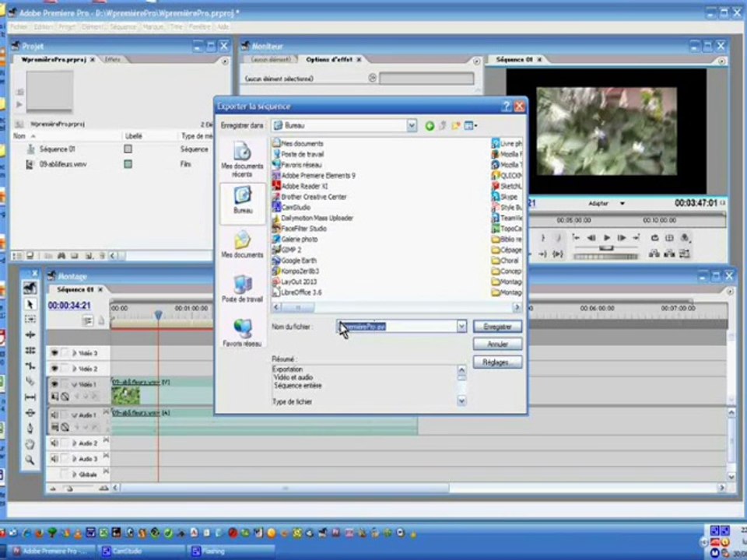
Task: Select the Slip tool
Action: (30, 397)
